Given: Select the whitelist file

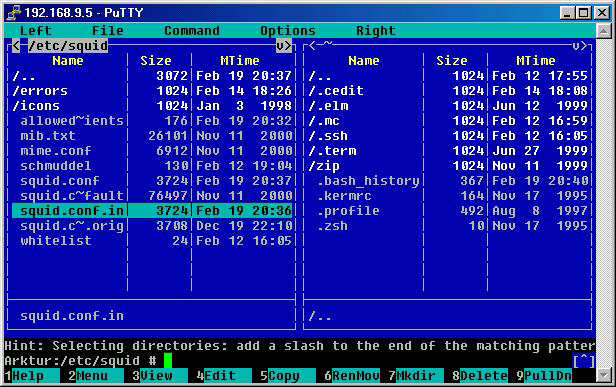Looking at the screenshot, I should [152, 240].
